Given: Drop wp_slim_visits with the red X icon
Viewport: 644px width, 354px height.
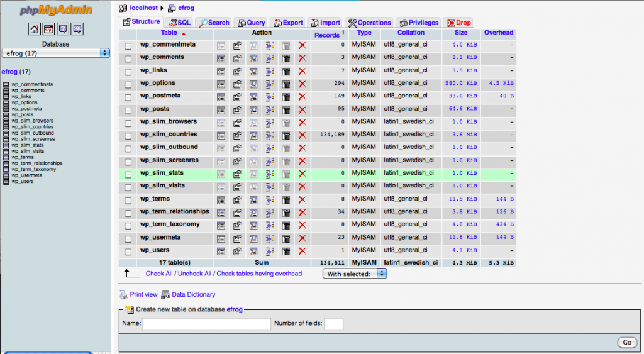Looking at the screenshot, I should click(x=303, y=187).
